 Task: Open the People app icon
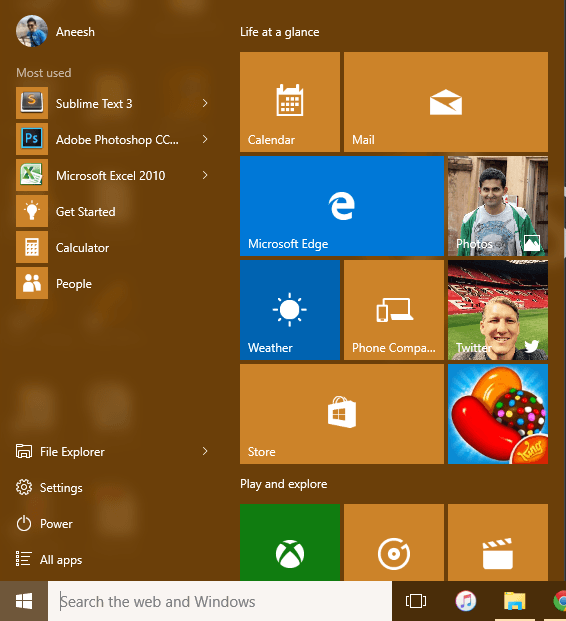pyautogui.click(x=32, y=283)
